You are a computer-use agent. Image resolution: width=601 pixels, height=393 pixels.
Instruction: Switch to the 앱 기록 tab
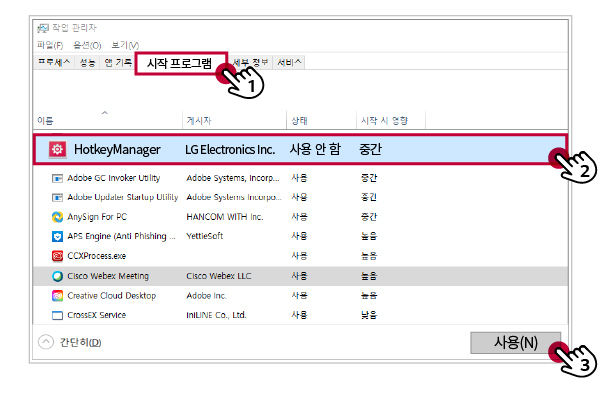[x=118, y=62]
